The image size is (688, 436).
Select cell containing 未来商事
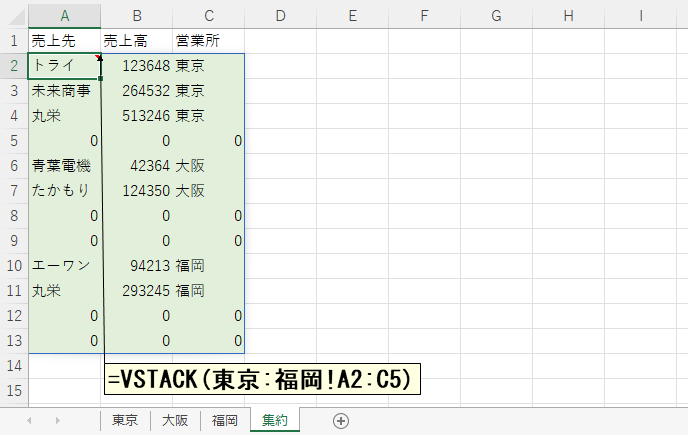click(64, 91)
